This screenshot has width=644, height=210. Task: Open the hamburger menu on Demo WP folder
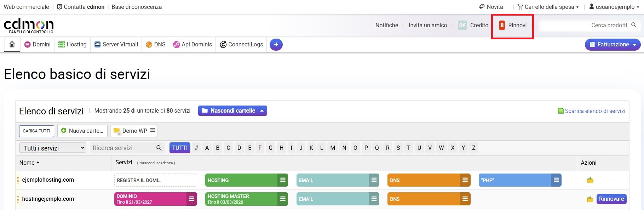153,130
